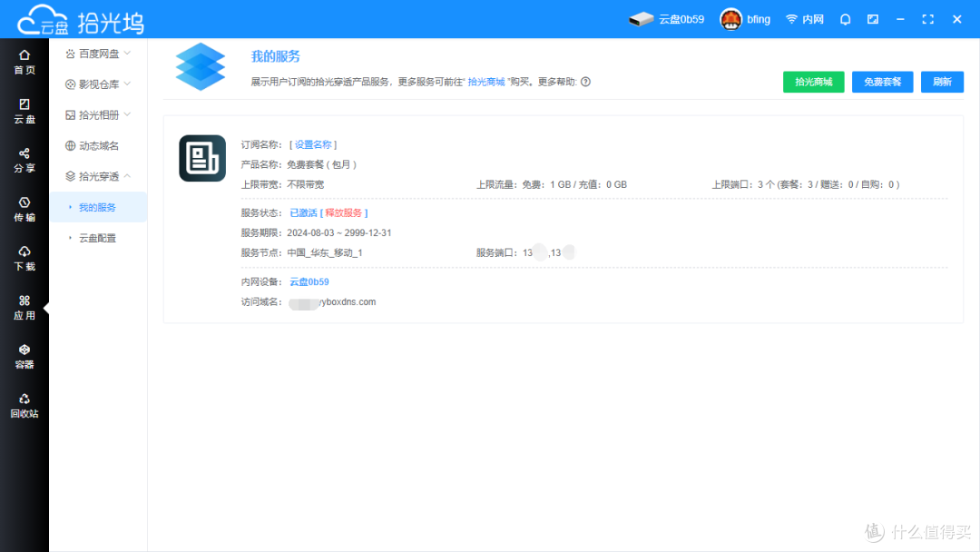Click the 服务端口 port numbers
The width and height of the screenshot is (980, 552).
pyautogui.click(x=548, y=252)
